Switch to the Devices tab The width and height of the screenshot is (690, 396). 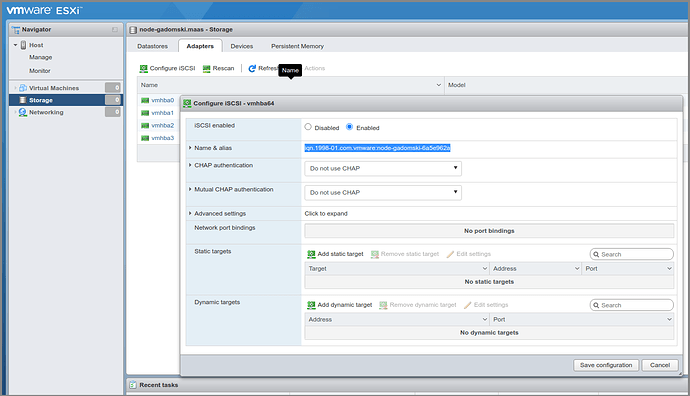(x=242, y=46)
